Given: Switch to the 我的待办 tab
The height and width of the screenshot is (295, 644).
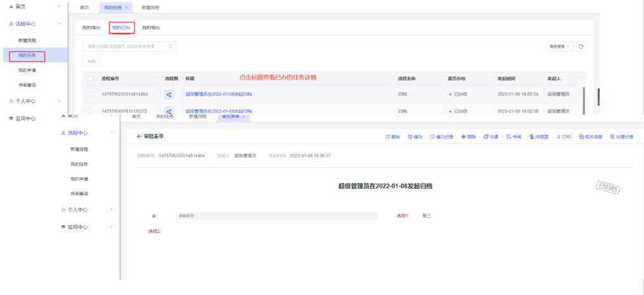Looking at the screenshot, I should pos(91,28).
